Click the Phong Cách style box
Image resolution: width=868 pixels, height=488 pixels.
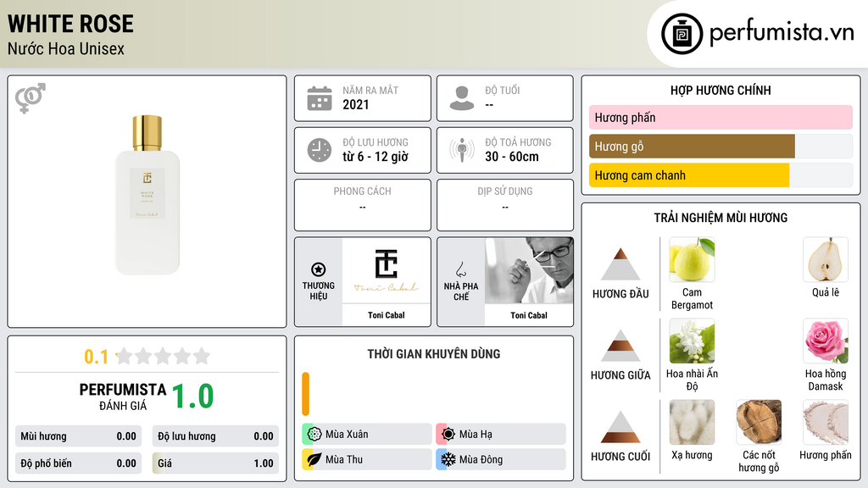(363, 205)
